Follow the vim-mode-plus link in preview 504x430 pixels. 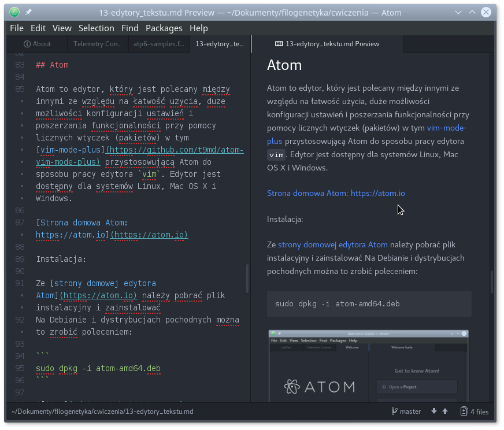[447, 128]
